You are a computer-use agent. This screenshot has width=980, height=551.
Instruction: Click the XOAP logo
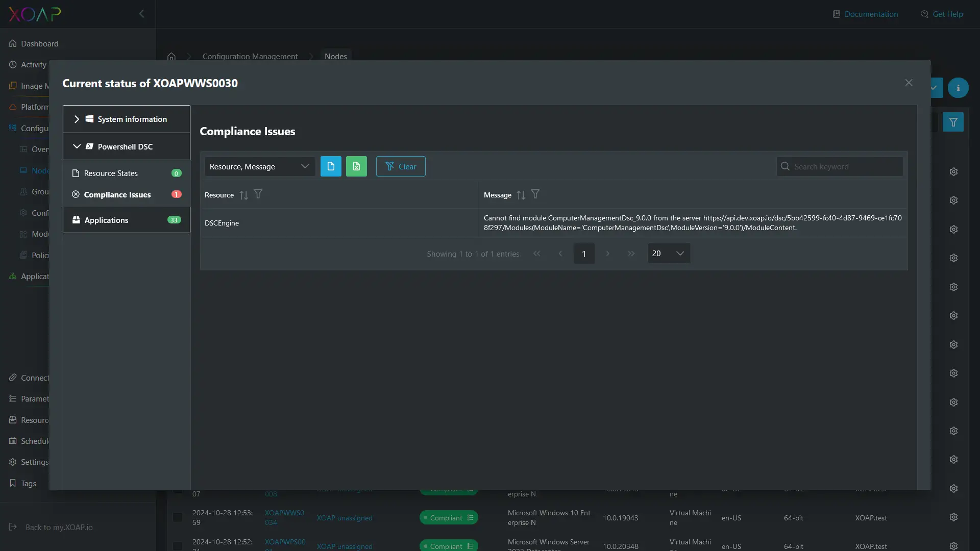[35, 14]
